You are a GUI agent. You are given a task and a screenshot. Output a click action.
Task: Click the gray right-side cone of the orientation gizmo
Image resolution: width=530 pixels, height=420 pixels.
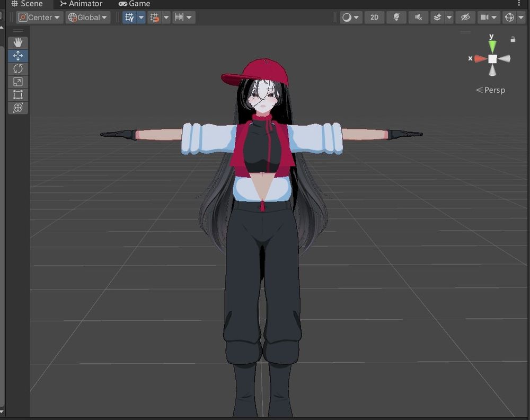click(504, 59)
